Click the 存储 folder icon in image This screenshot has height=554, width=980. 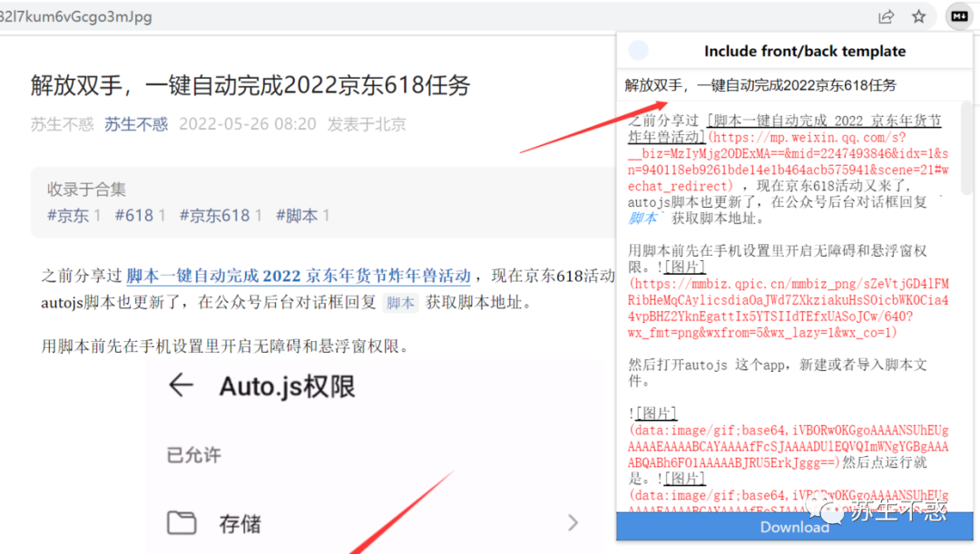point(181,523)
